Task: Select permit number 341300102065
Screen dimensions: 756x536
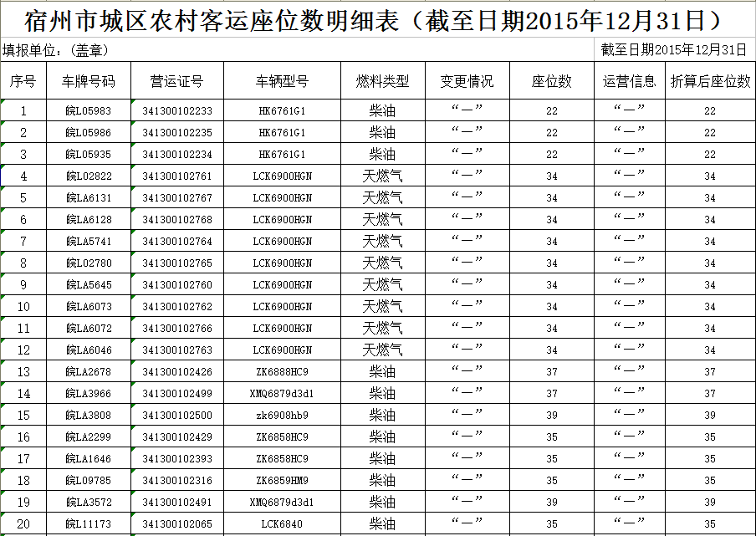Action: [177, 523]
